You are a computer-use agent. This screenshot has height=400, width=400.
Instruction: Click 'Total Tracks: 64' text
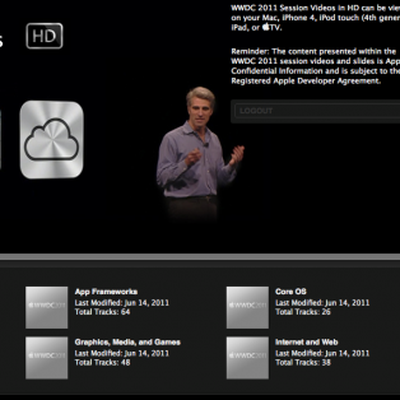point(102,312)
